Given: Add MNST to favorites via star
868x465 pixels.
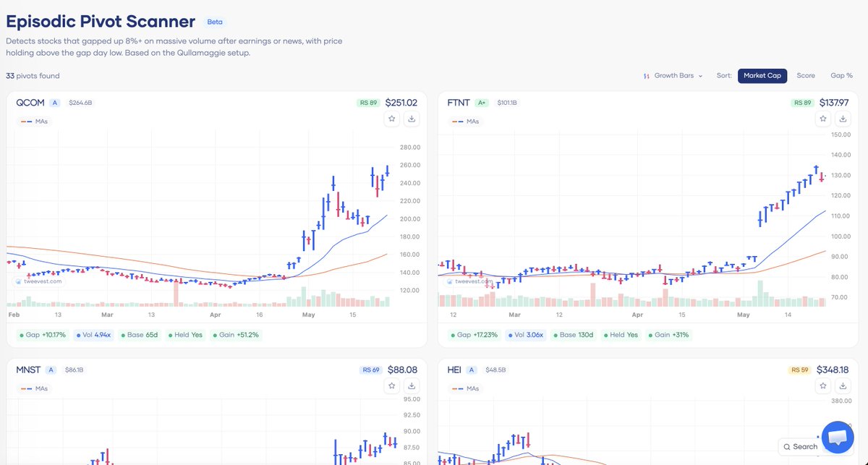Looking at the screenshot, I should coord(391,386).
